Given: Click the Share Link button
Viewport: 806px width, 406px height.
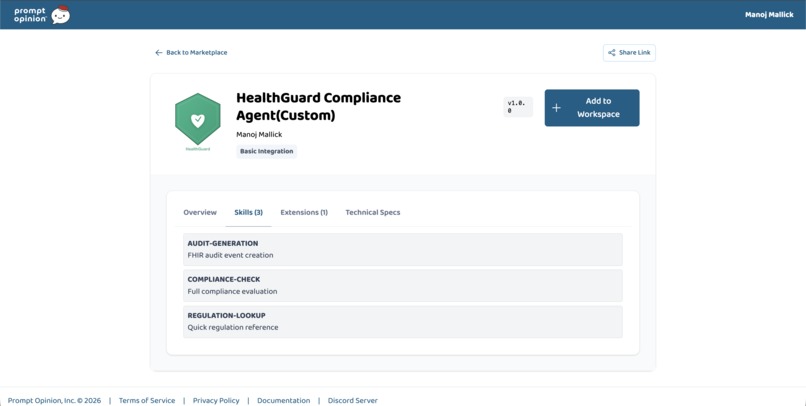Looking at the screenshot, I should tap(629, 52).
